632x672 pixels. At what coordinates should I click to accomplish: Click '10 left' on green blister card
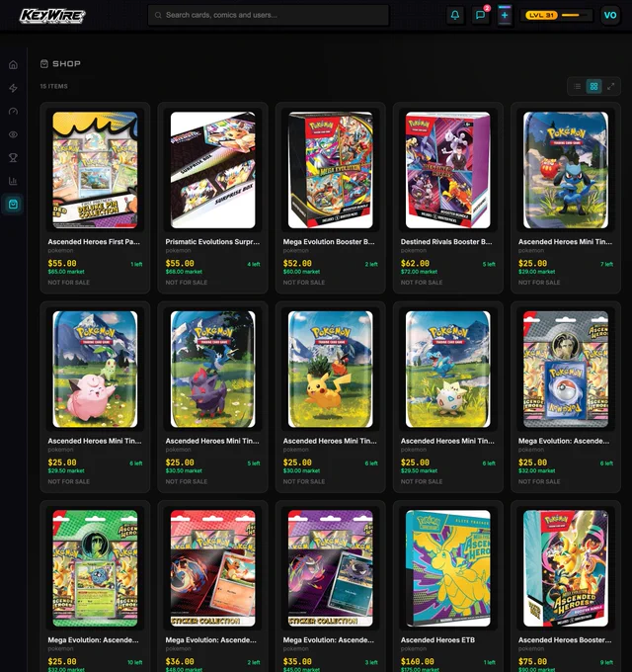[135, 662]
